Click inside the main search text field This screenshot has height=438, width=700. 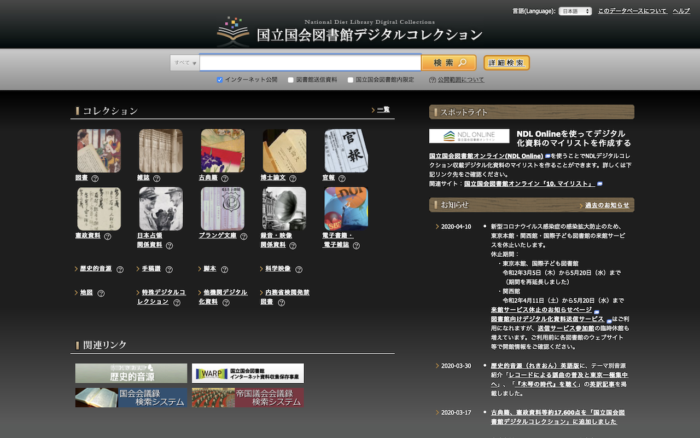point(310,62)
